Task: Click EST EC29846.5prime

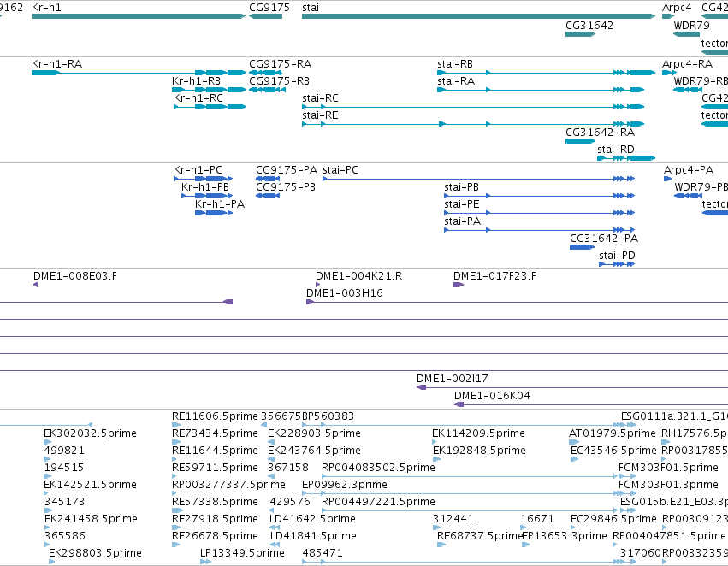Action: tap(573, 528)
